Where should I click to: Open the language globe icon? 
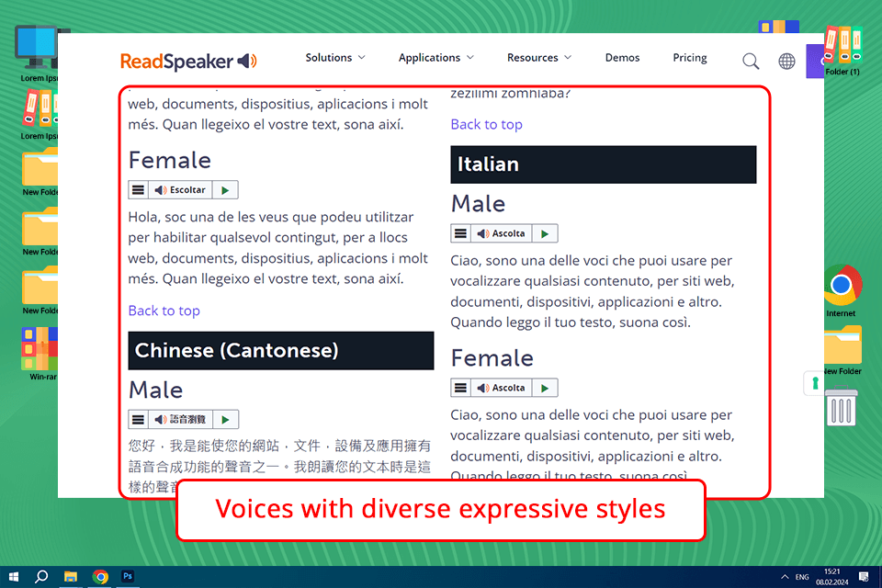pyautogui.click(x=786, y=61)
